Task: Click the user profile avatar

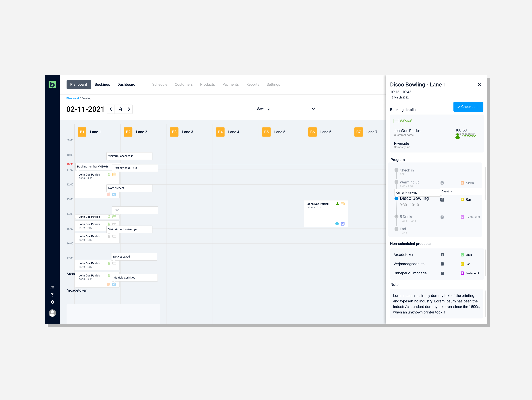Action: coord(52,313)
